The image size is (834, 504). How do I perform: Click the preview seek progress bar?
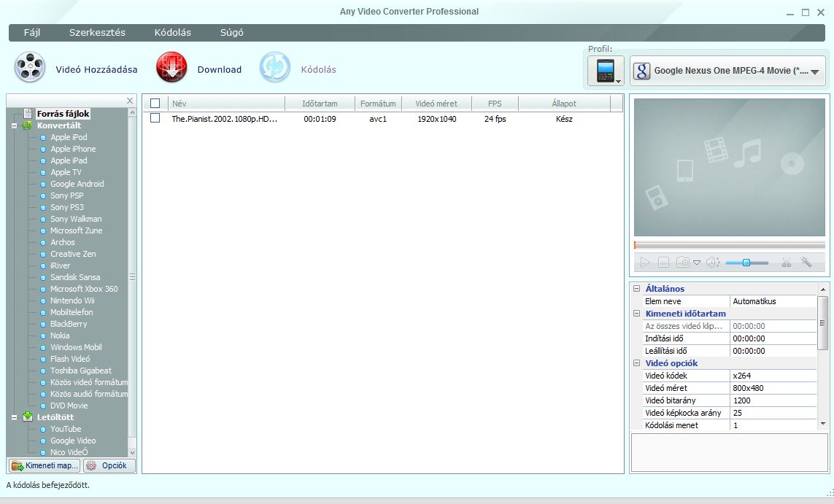point(729,245)
